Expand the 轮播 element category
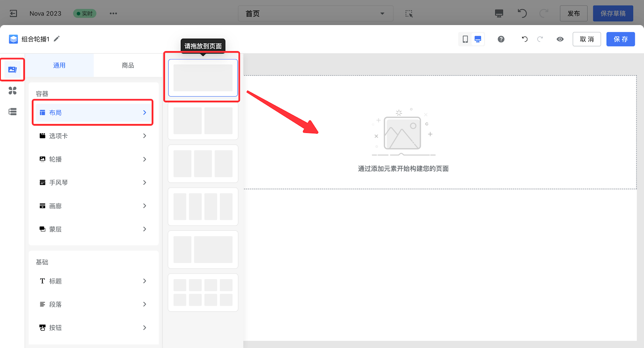 click(x=93, y=159)
